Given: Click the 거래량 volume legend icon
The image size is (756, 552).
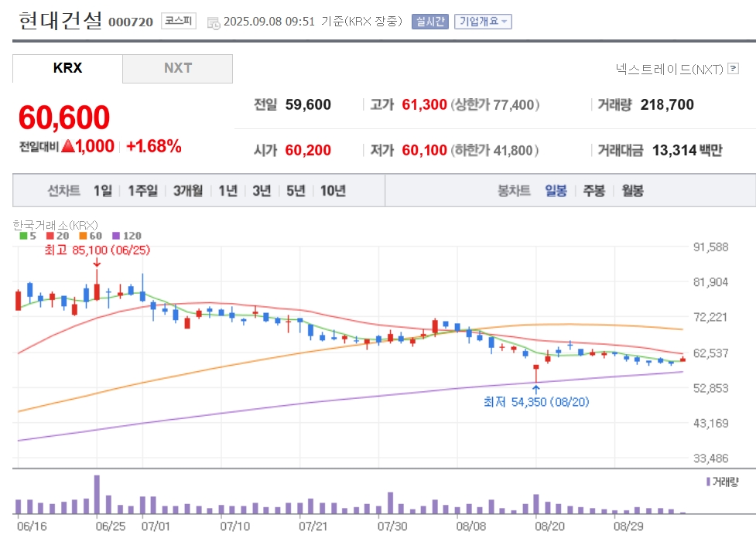Looking at the screenshot, I should (x=708, y=482).
